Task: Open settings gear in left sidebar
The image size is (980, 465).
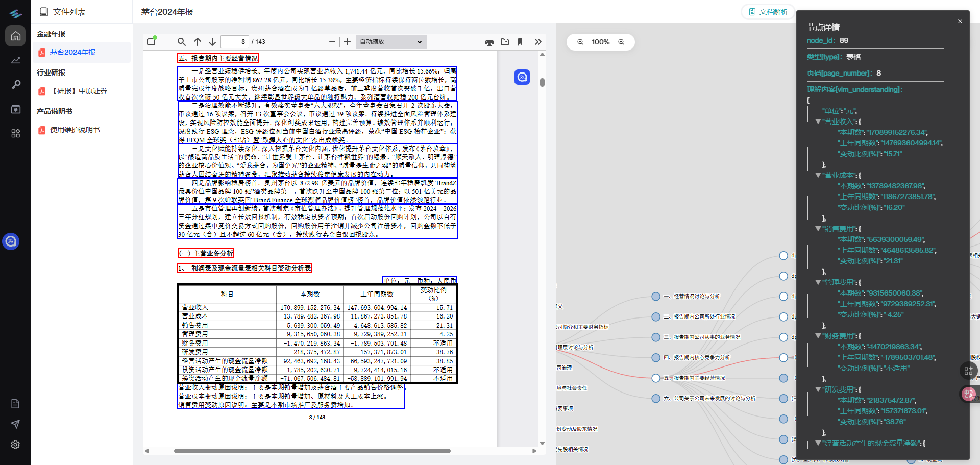Action: pos(15,445)
